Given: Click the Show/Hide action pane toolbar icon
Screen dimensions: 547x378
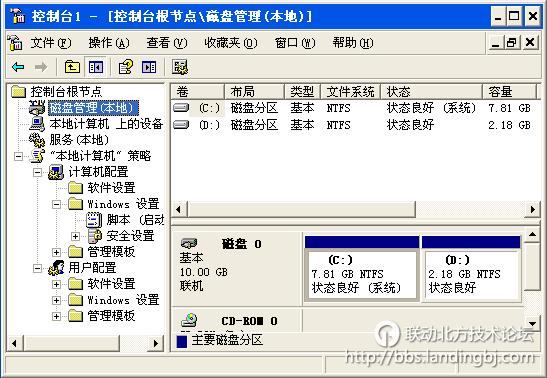Looking at the screenshot, I should click(149, 67).
